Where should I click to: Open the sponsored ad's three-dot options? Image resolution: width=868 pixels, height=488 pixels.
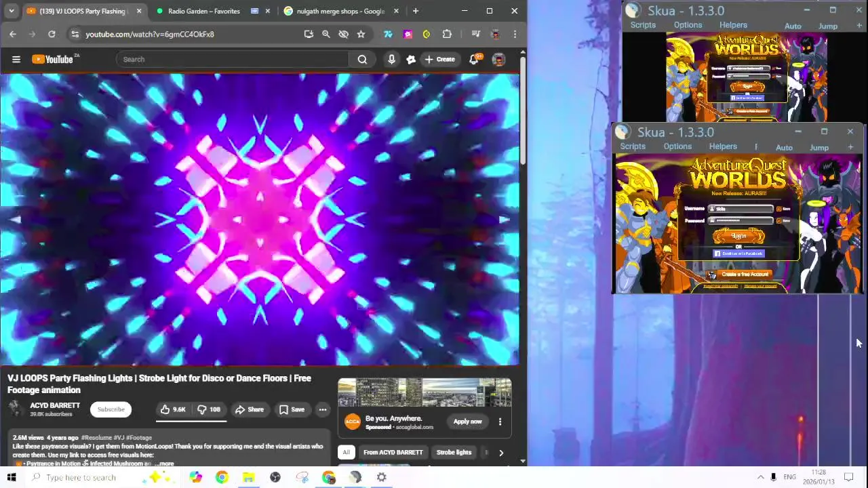click(500, 422)
